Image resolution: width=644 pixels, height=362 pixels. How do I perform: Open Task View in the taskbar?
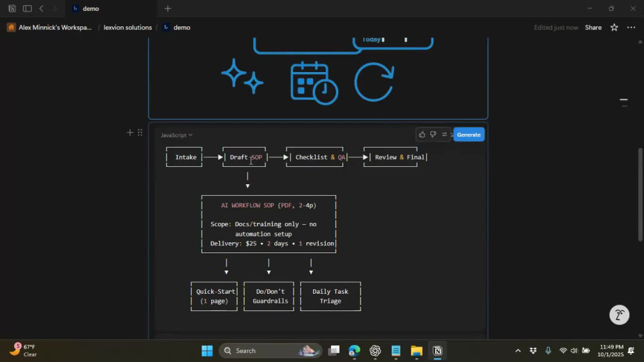[334, 350]
